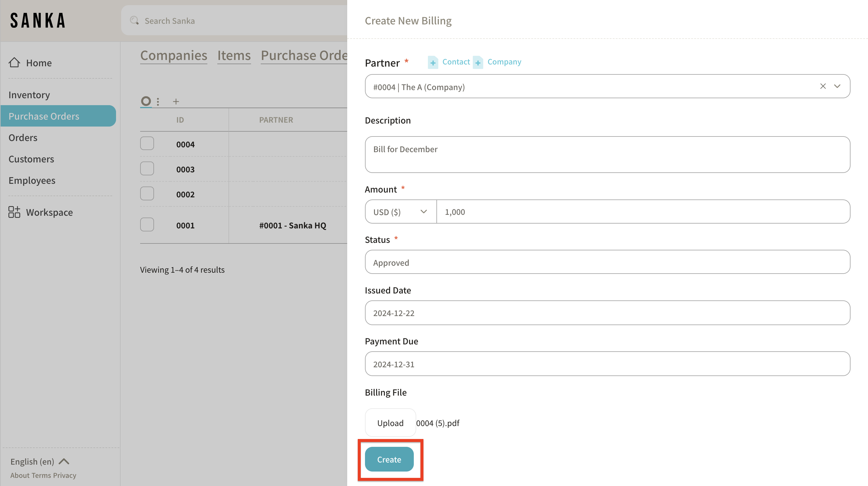868x486 pixels.
Task: Open the Status field showing Approved
Action: click(x=607, y=262)
